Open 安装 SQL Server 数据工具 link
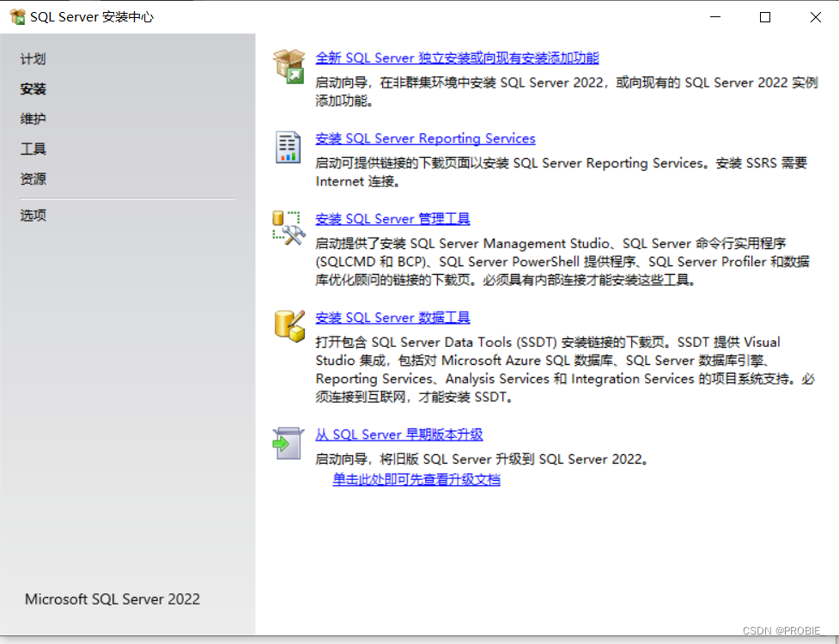This screenshot has width=839, height=644. click(x=392, y=318)
